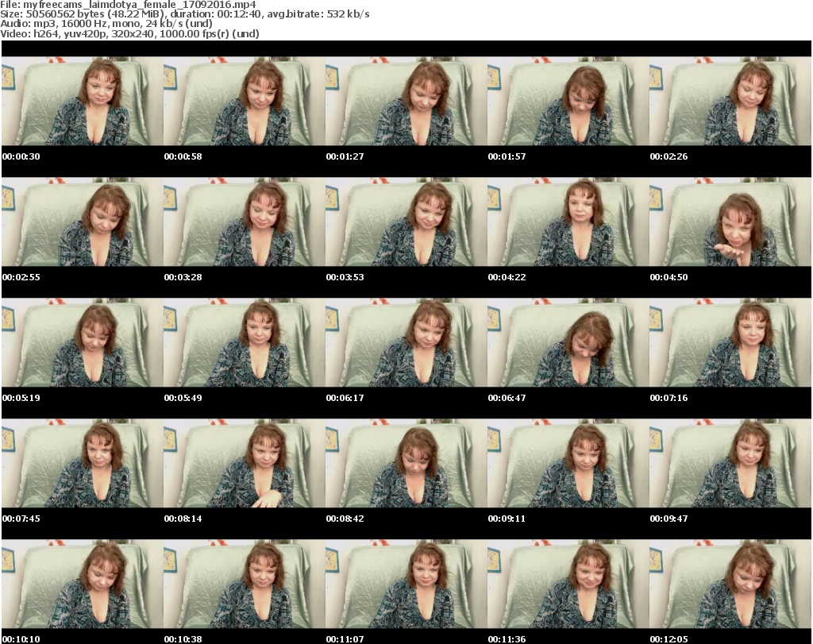Open the frame above timestamp 00:12:05
The width and height of the screenshot is (813, 644).
730,584
